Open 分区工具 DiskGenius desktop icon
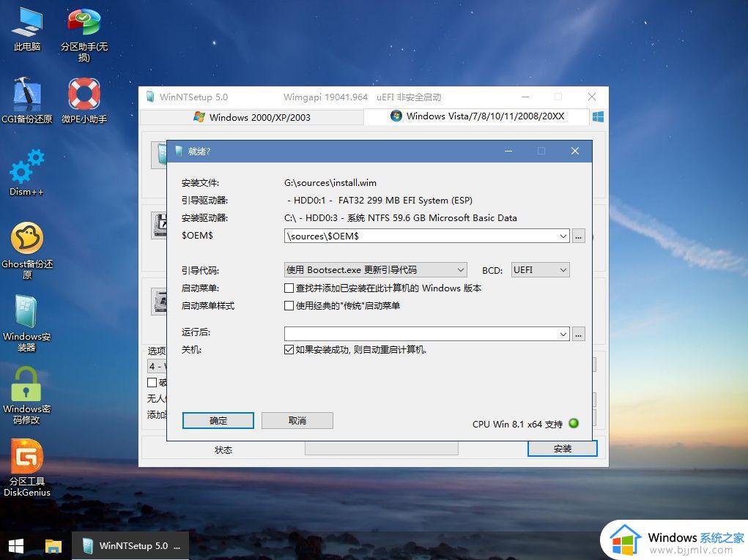 [26, 468]
